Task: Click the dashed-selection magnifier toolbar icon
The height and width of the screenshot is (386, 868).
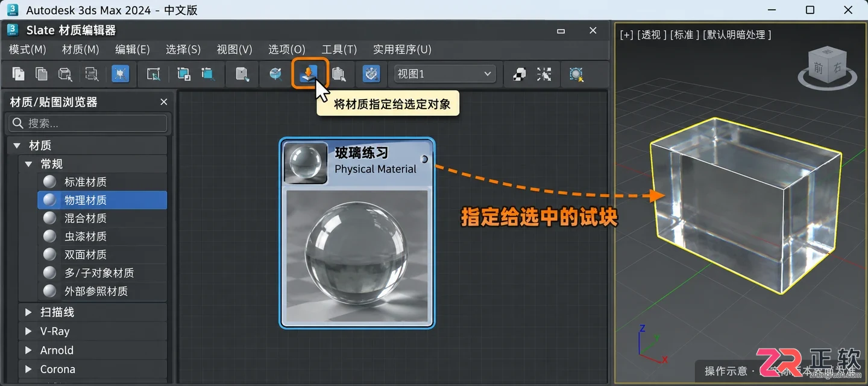Action: coord(92,74)
